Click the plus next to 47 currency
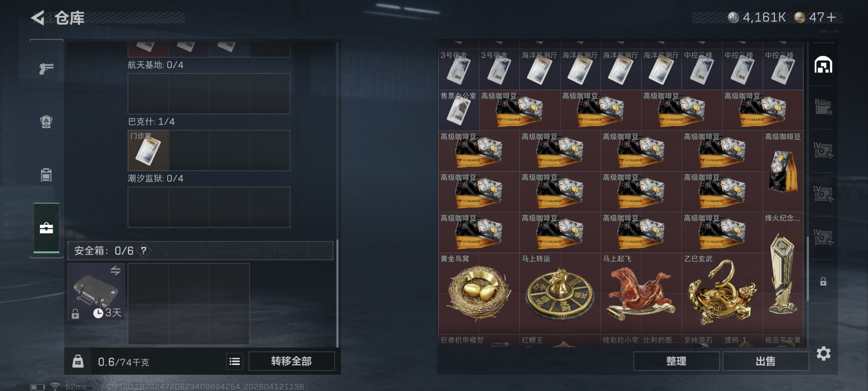The height and width of the screenshot is (391, 868). pyautogui.click(x=831, y=17)
